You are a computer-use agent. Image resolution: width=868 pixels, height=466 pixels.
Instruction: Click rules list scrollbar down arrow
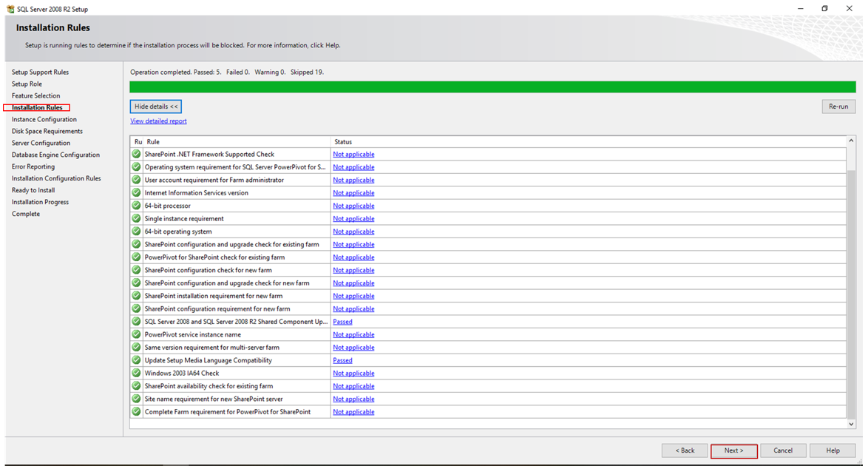click(x=852, y=424)
